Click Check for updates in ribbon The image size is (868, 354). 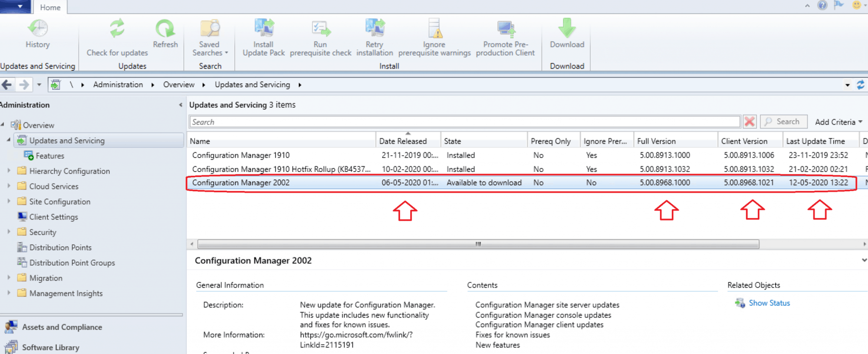pos(117,38)
